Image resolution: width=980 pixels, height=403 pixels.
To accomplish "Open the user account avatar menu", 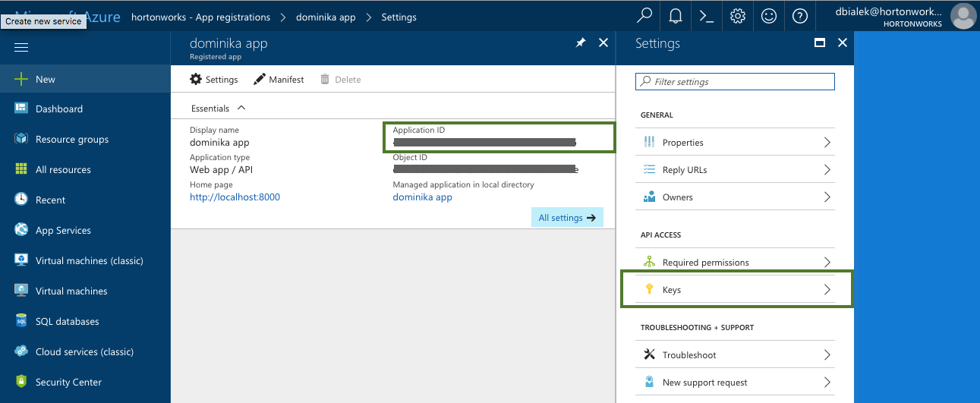I will point(963,16).
